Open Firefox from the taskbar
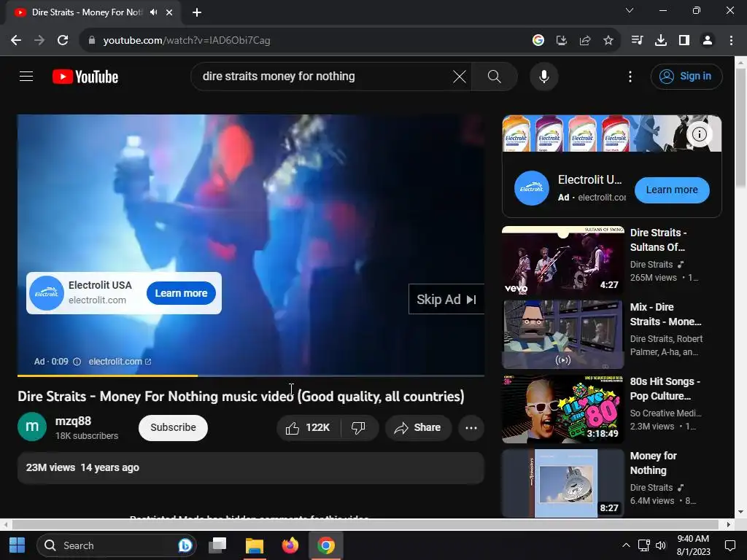747x560 pixels. coord(290,545)
